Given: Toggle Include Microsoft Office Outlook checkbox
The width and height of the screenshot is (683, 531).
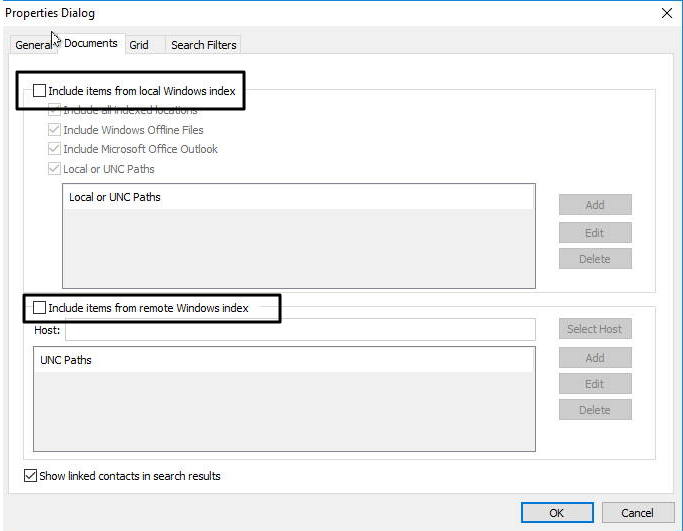Looking at the screenshot, I should [x=54, y=149].
